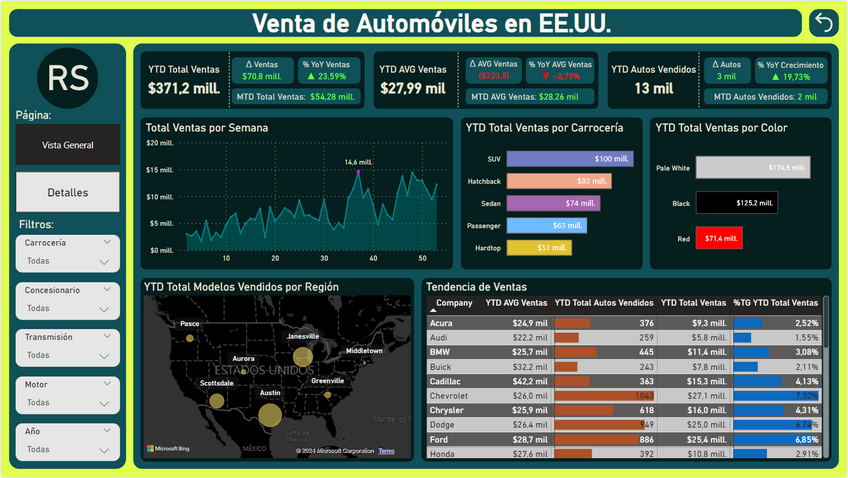Sort table by Company column
The width and height of the screenshot is (848, 478).
(x=454, y=303)
